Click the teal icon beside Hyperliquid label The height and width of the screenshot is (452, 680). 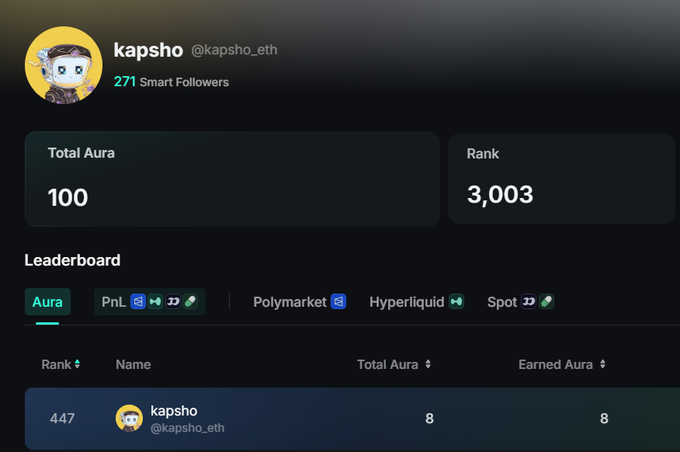pyautogui.click(x=456, y=301)
